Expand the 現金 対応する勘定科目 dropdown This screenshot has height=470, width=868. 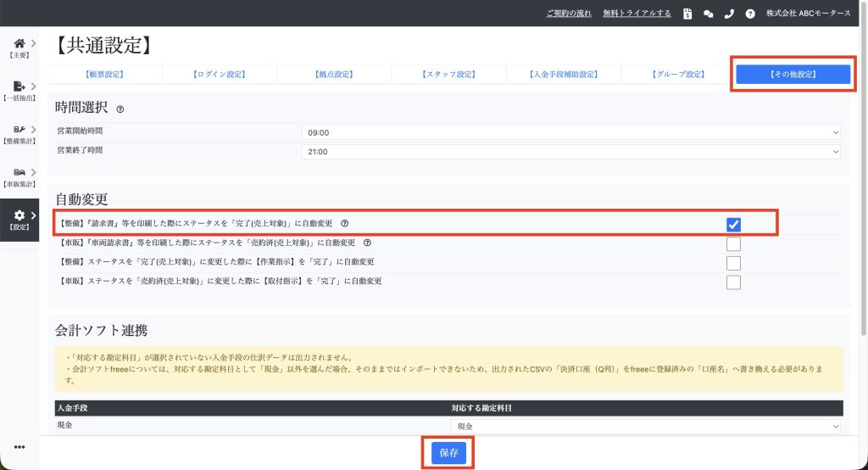646,426
